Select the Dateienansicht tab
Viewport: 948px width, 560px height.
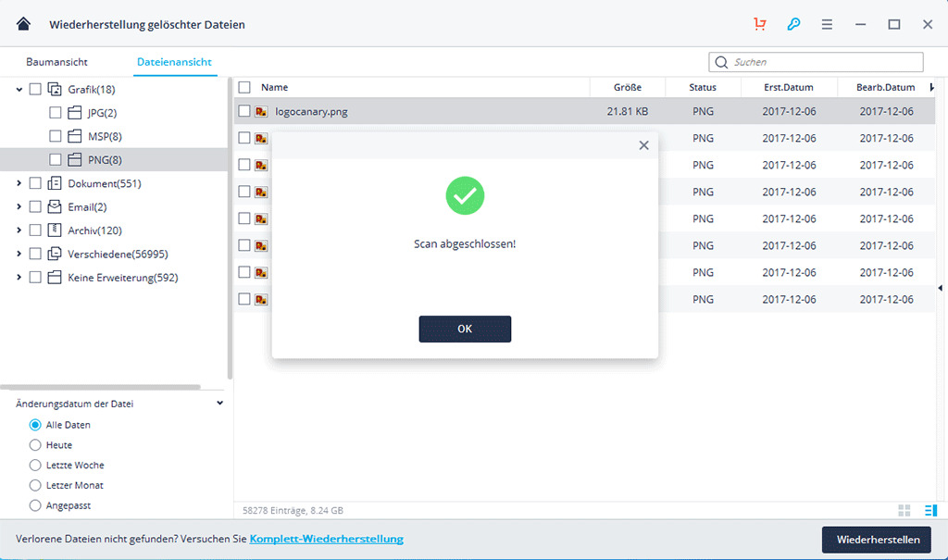pos(174,62)
